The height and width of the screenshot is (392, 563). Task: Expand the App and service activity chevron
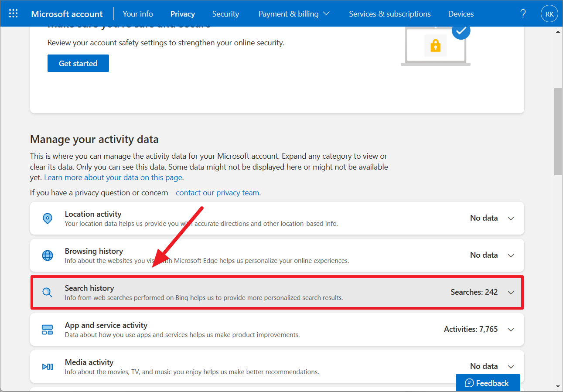pyautogui.click(x=511, y=330)
